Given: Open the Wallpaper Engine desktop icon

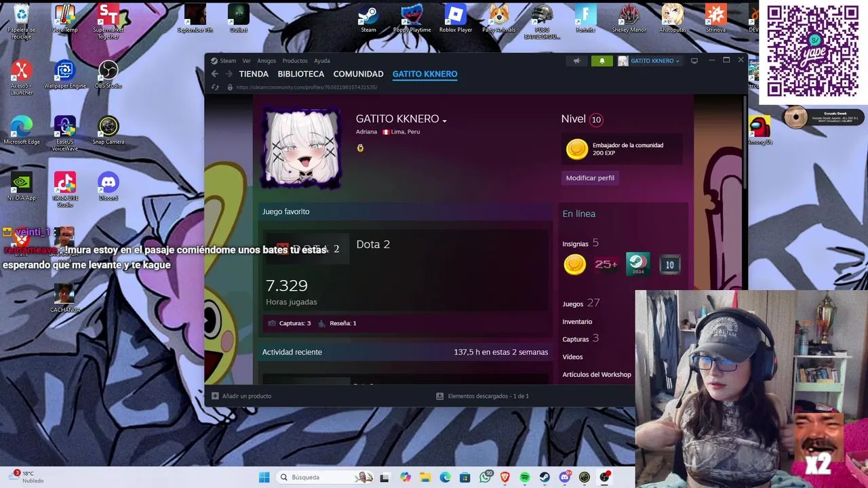Looking at the screenshot, I should tap(65, 75).
